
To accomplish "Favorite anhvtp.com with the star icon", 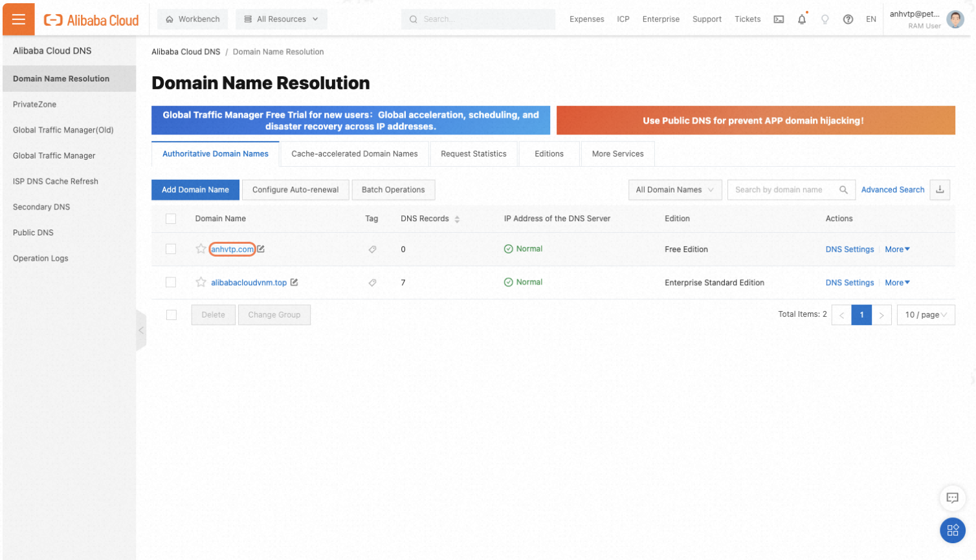I will (201, 249).
